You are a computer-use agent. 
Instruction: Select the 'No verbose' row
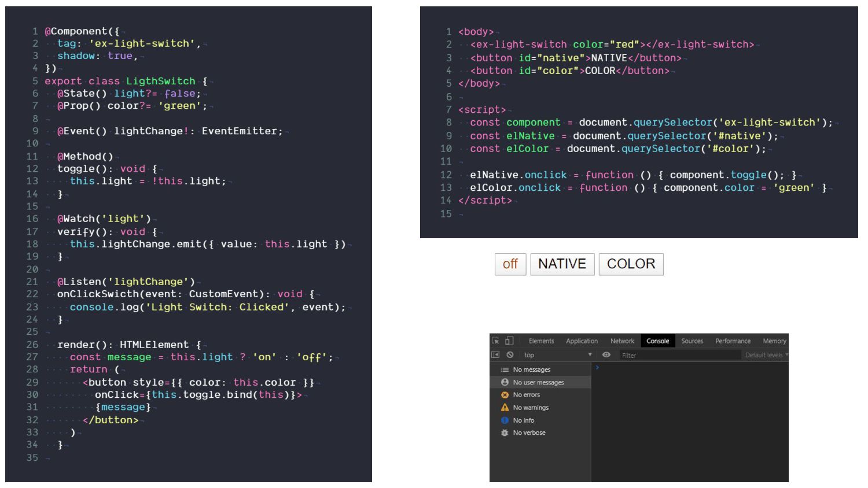click(x=540, y=432)
